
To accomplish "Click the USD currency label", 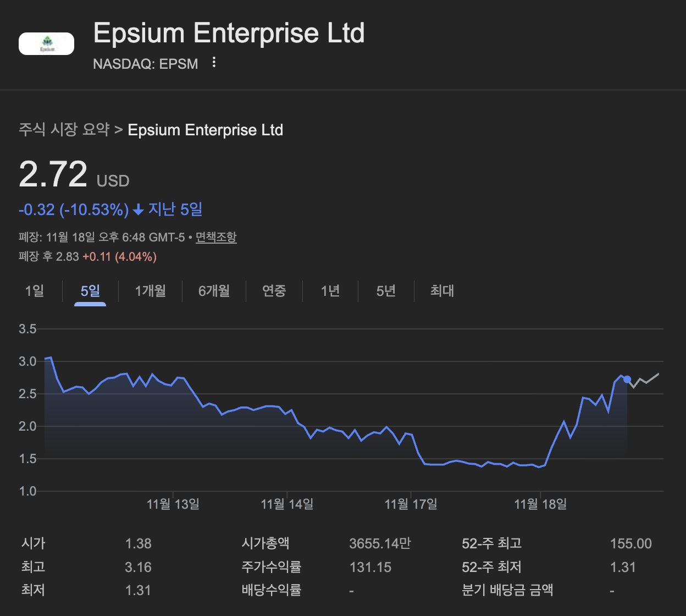I will (x=113, y=181).
